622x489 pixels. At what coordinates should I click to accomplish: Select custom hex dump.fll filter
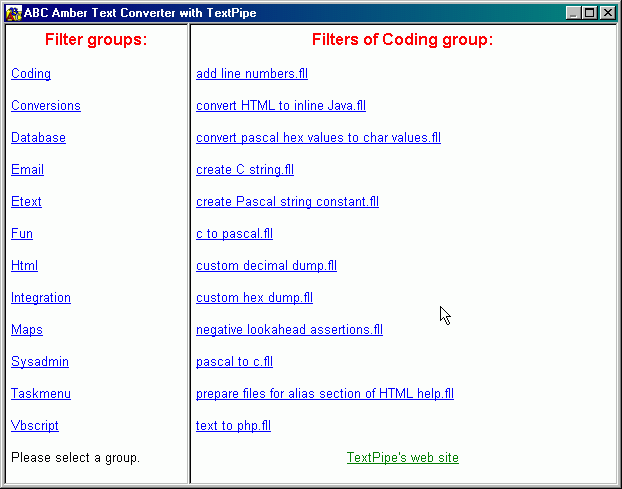coord(254,298)
